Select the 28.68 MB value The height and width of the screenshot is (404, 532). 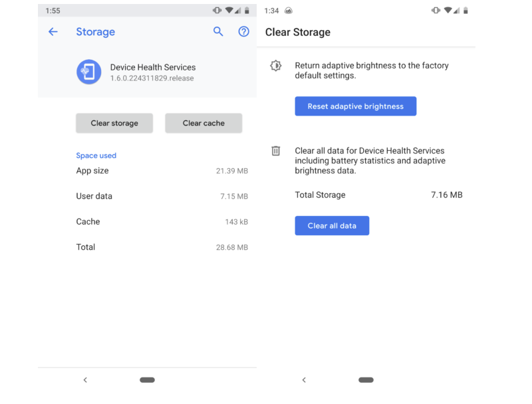[x=232, y=247]
